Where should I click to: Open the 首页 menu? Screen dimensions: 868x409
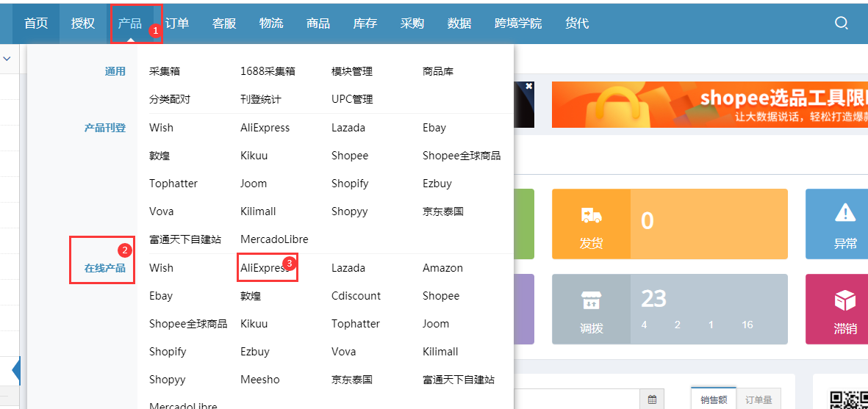pyautogui.click(x=36, y=23)
